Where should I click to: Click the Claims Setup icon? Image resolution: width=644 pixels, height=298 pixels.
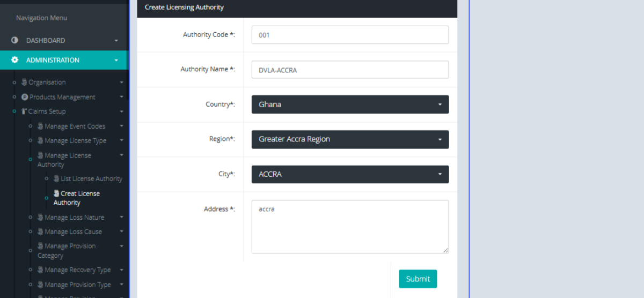click(x=24, y=111)
